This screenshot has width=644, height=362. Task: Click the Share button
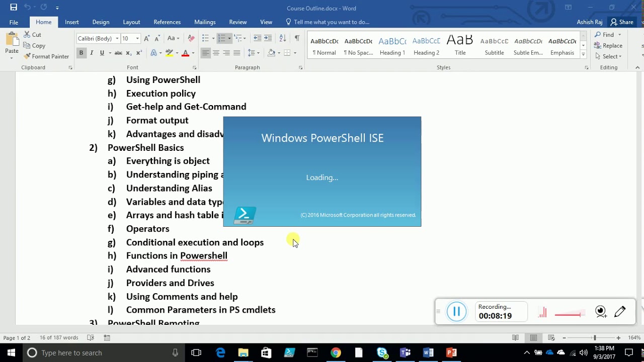point(622,22)
